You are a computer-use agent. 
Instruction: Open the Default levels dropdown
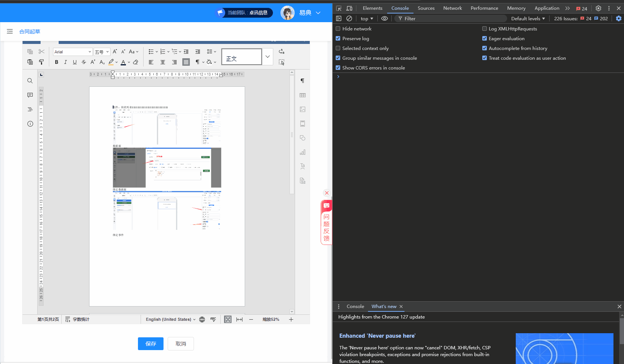coord(528,18)
